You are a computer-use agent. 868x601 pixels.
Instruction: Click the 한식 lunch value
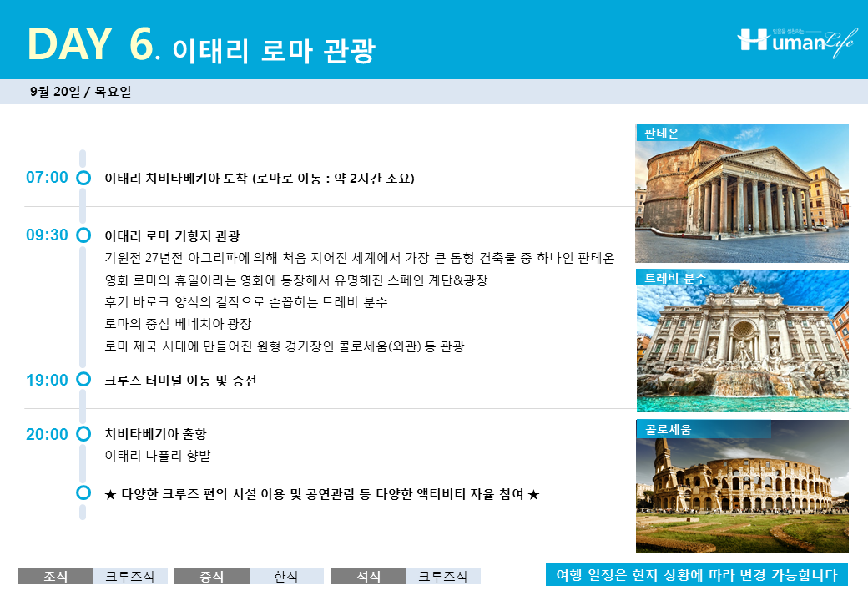coord(286,576)
